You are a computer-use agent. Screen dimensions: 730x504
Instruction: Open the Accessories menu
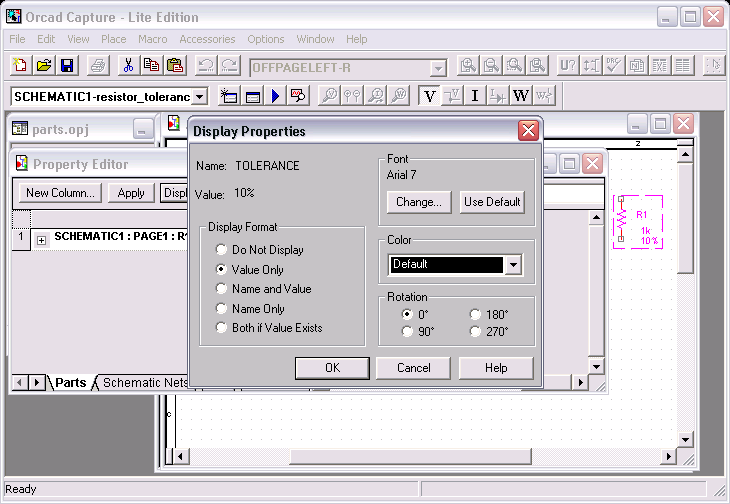pyautogui.click(x=207, y=39)
